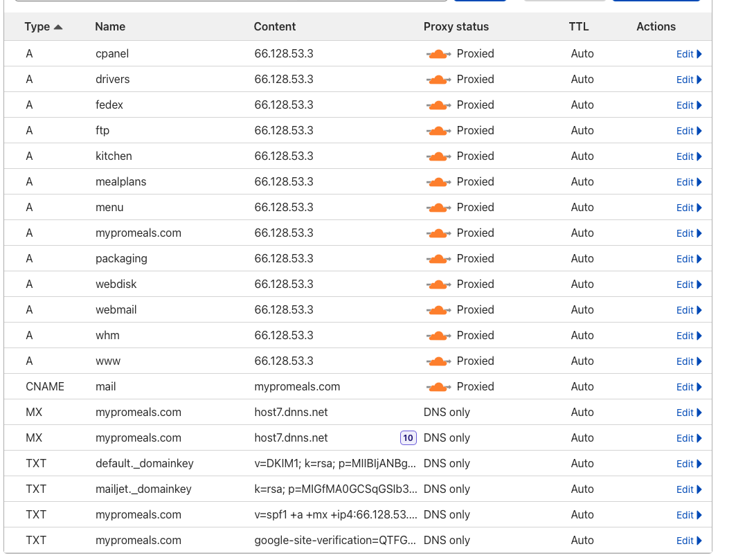Edit the google-site-verification TXT record

coord(685,541)
